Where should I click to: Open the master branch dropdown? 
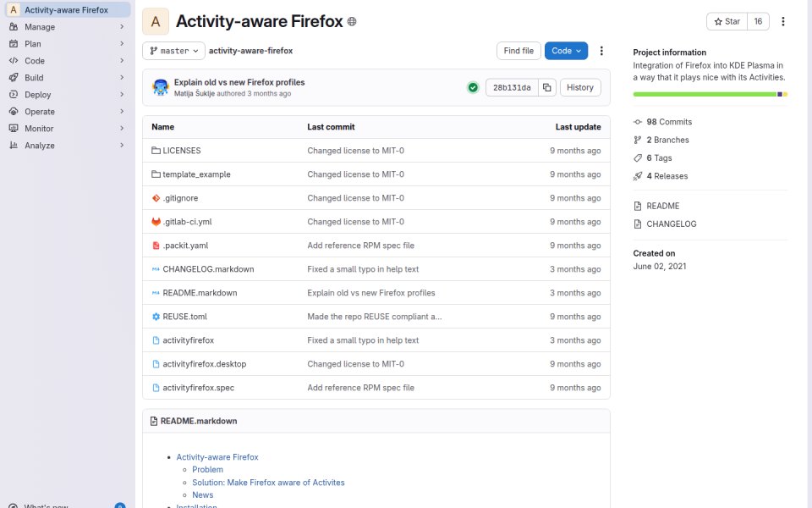click(x=173, y=51)
